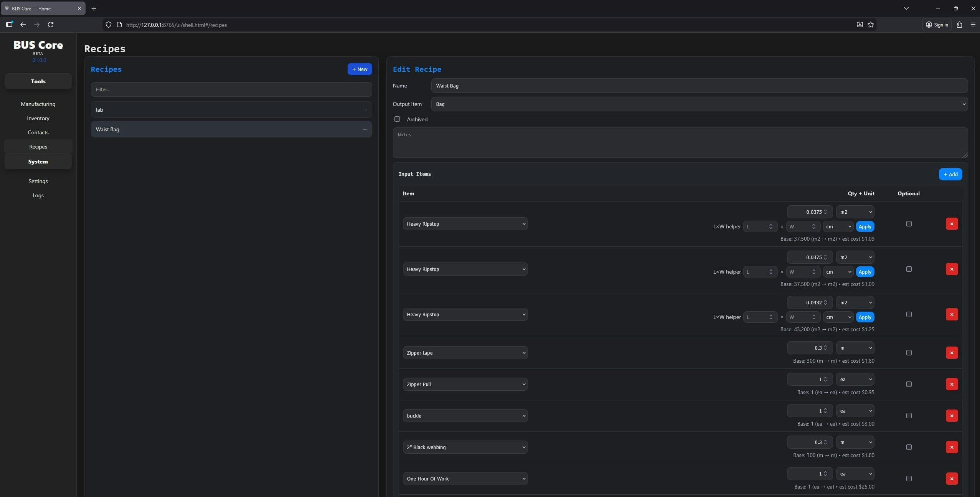Image resolution: width=980 pixels, height=497 pixels.
Task: Click the arrow icon on the Waist Bag recipe
Action: point(365,129)
